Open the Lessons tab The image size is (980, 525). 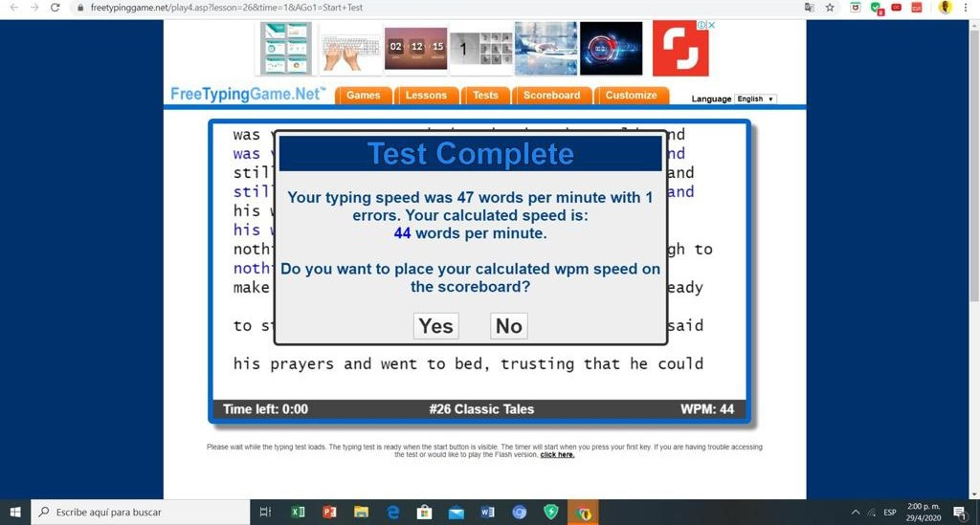pyautogui.click(x=426, y=96)
